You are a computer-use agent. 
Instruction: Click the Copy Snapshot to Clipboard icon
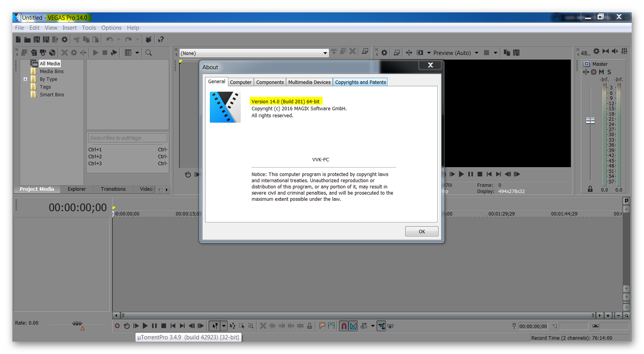pos(507,53)
